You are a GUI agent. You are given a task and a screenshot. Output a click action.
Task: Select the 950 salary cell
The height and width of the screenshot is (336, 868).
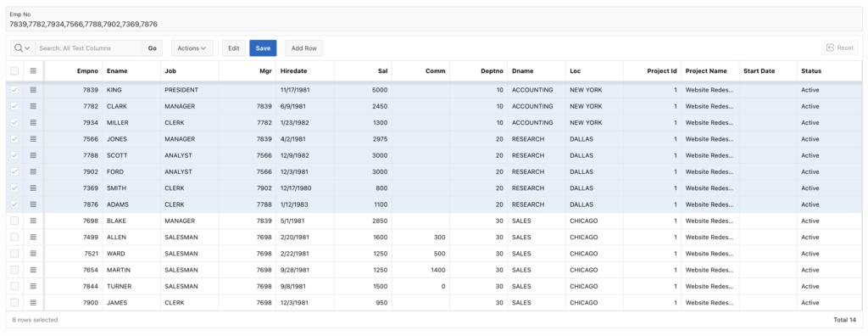(x=363, y=303)
